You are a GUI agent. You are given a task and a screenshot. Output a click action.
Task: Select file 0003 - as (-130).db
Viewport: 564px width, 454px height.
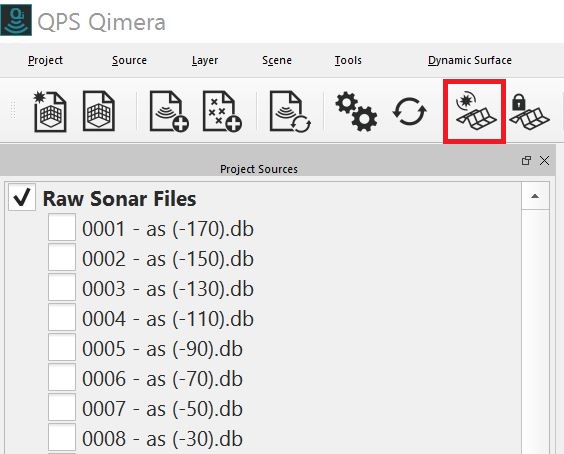(x=168, y=289)
